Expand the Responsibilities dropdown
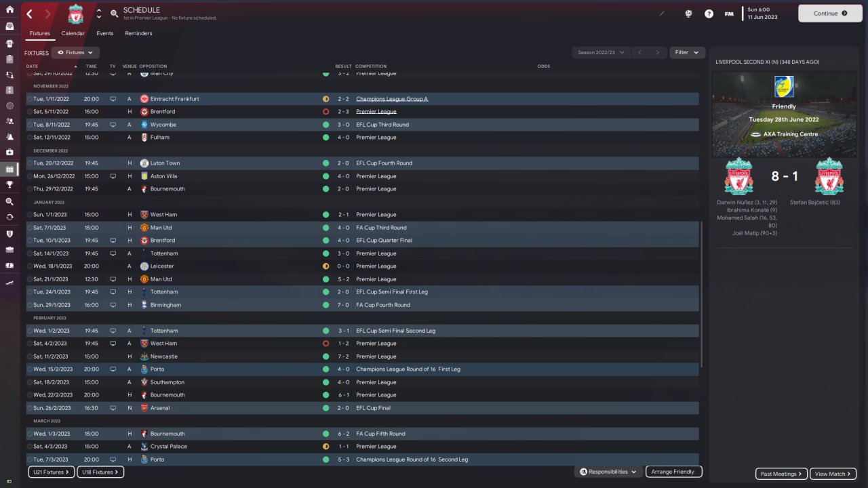The width and height of the screenshot is (868, 488). point(608,472)
